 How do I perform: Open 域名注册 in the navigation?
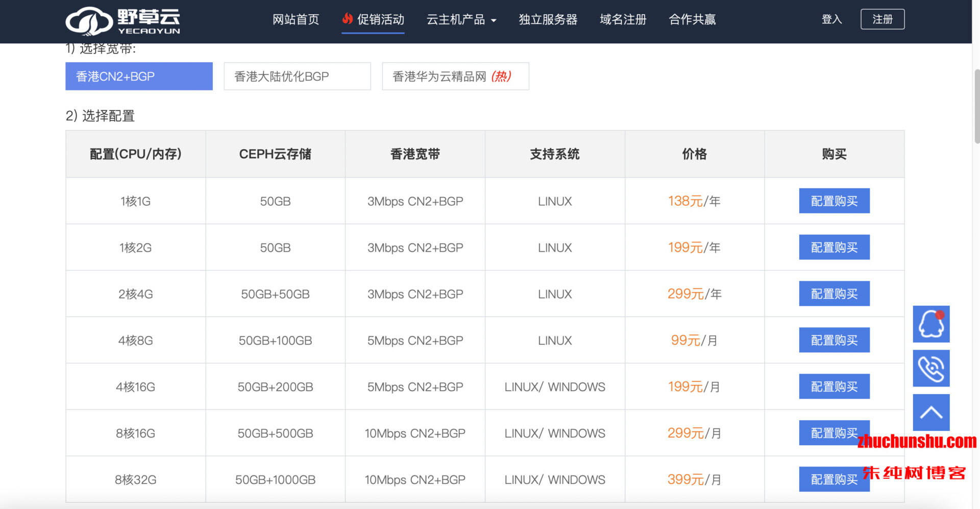click(x=623, y=19)
